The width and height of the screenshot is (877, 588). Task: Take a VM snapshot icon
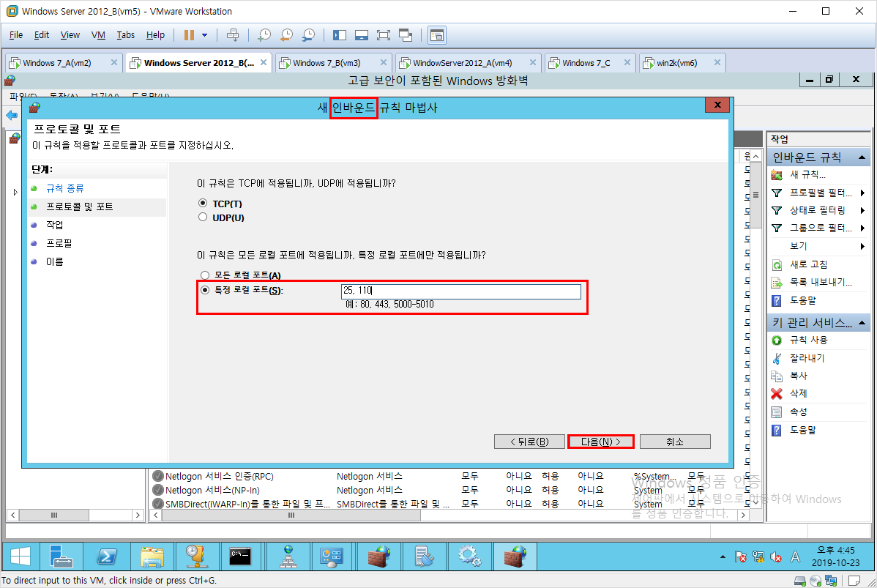click(x=264, y=35)
